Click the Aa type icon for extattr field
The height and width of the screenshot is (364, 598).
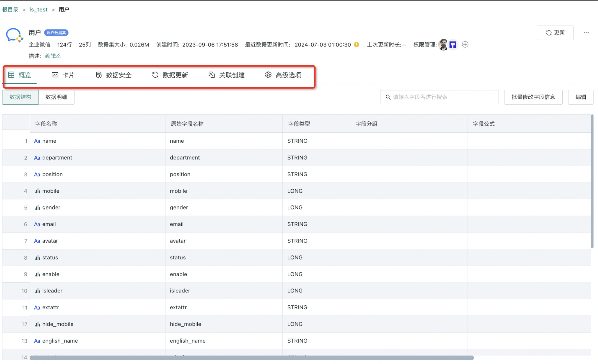coord(37,308)
